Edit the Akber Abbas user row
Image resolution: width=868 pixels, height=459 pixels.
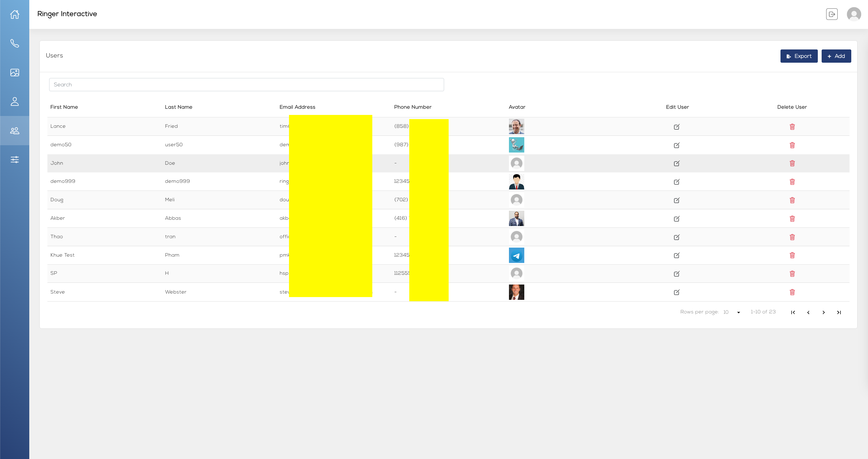click(x=677, y=219)
